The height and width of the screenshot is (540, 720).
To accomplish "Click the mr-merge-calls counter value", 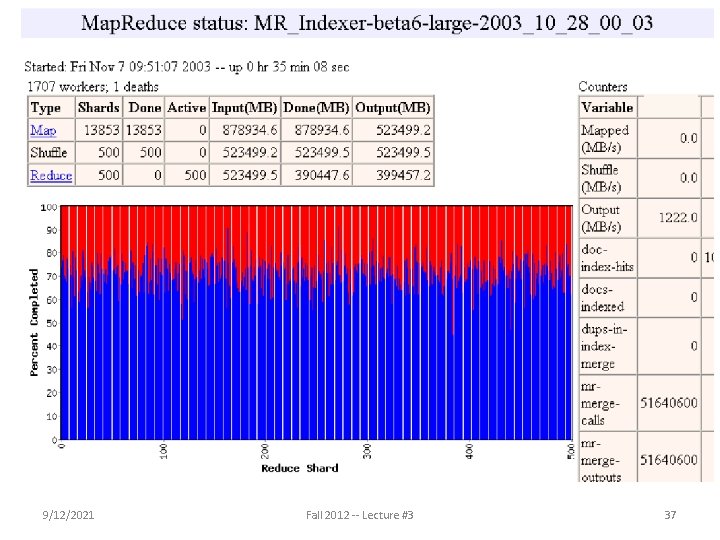I will click(x=669, y=403).
